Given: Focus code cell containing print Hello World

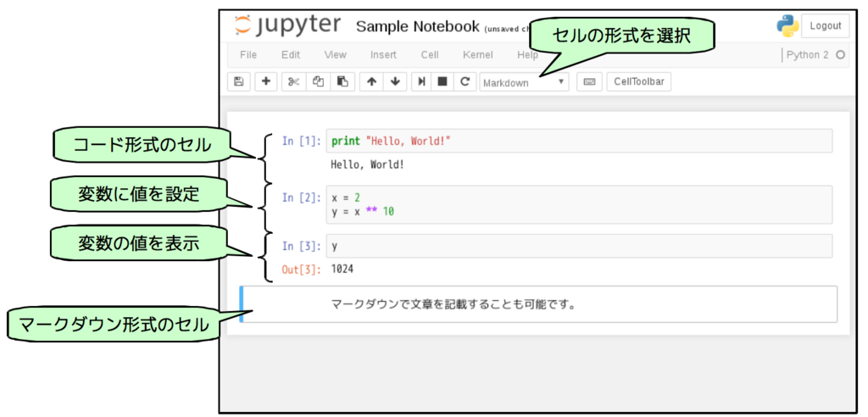Looking at the screenshot, I should click(579, 141).
